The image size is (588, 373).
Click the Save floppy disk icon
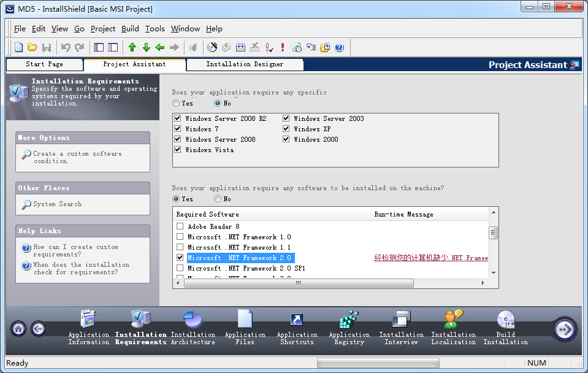(x=47, y=47)
